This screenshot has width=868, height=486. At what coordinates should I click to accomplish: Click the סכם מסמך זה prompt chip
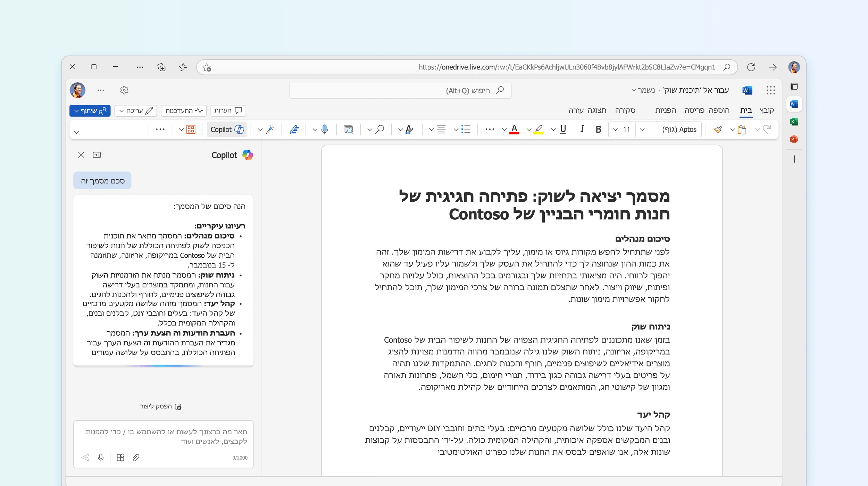pos(102,181)
